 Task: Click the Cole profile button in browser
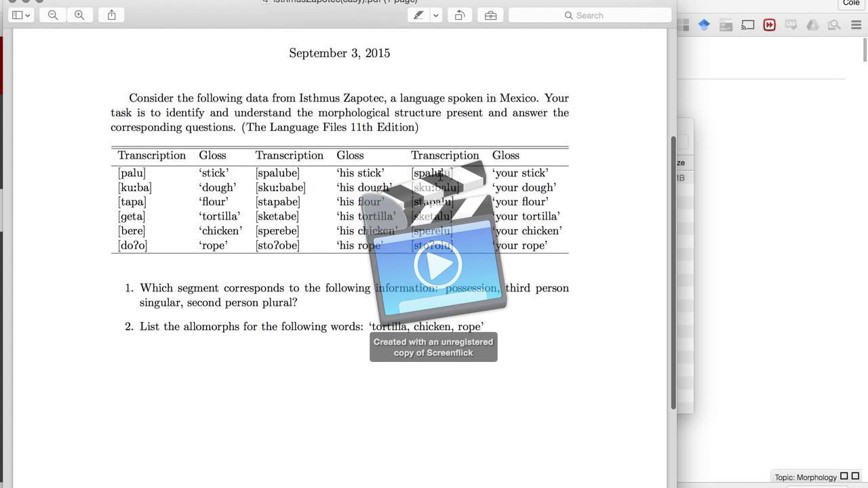point(851,3)
